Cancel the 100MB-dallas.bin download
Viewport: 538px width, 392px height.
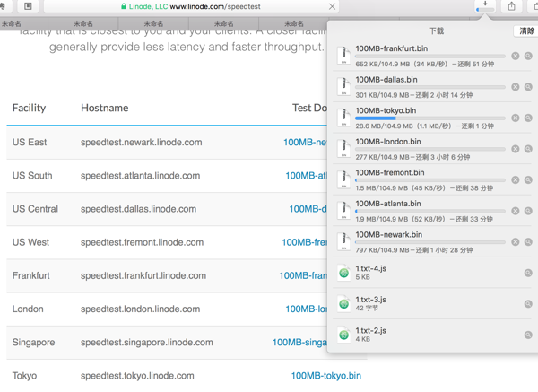point(515,87)
